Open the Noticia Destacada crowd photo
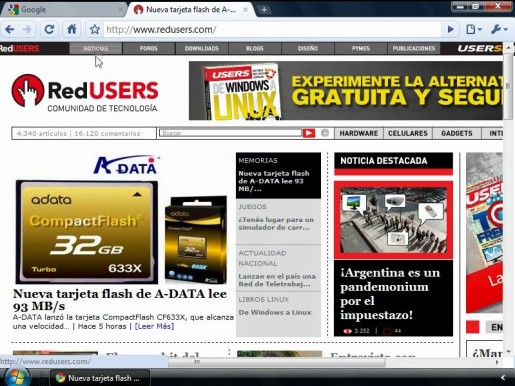The height and width of the screenshot is (386, 515). 393,220
